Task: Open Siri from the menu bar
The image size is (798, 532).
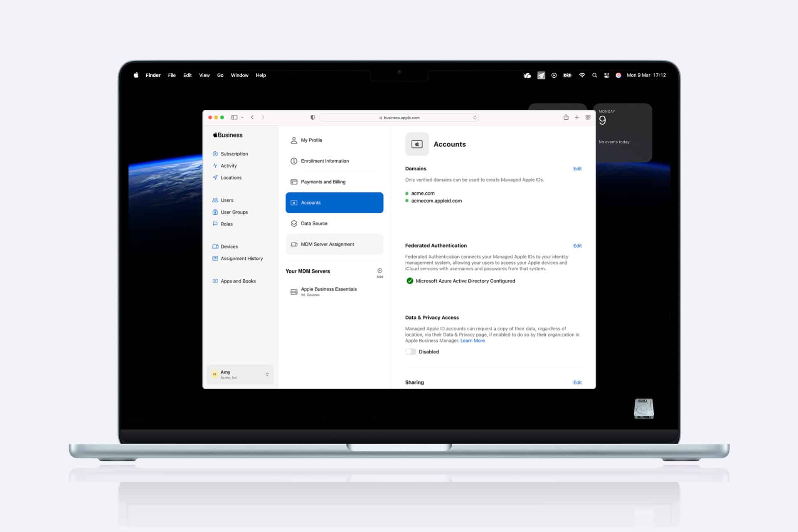Action: pos(618,75)
